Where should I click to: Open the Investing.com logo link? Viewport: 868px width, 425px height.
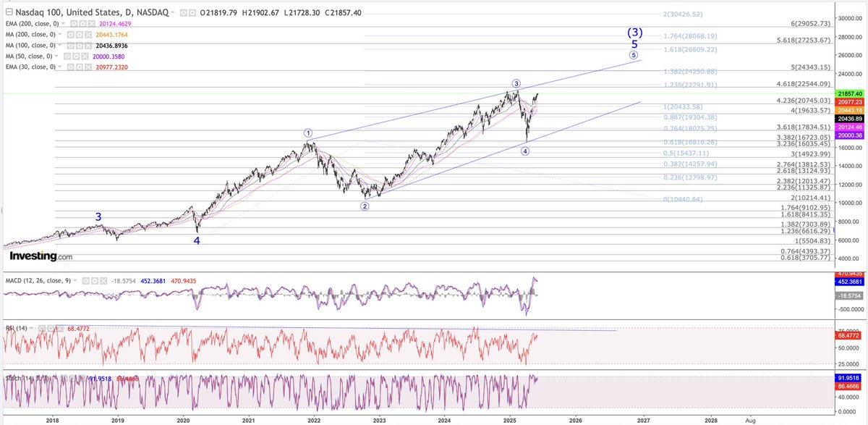(x=41, y=256)
